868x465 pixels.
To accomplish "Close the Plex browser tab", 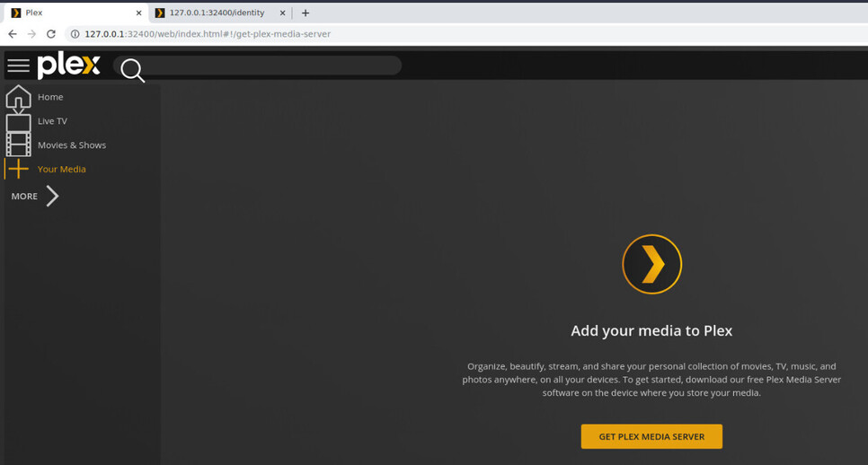I will coord(138,13).
